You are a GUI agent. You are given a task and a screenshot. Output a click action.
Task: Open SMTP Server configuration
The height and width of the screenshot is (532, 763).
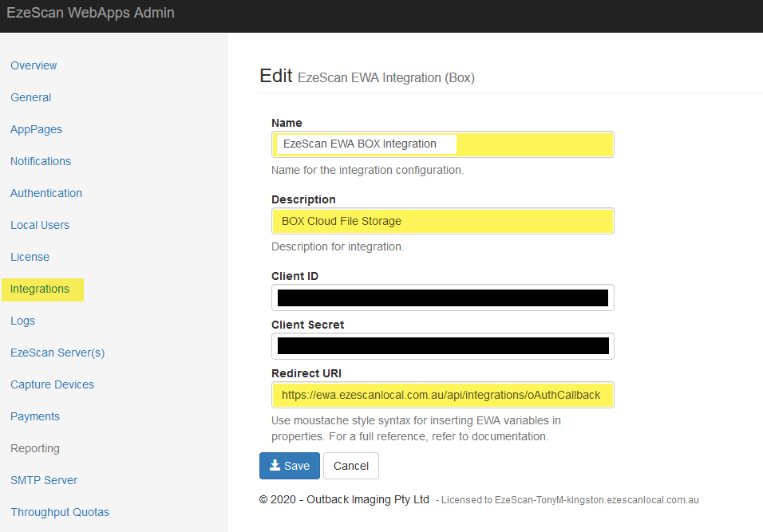(44, 480)
